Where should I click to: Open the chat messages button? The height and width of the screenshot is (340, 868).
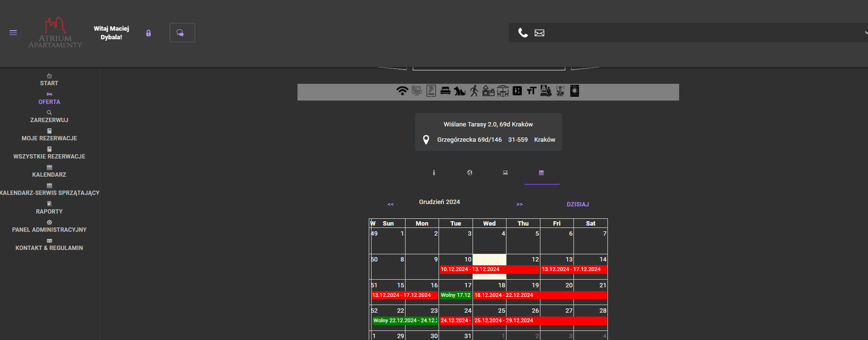[x=182, y=33]
